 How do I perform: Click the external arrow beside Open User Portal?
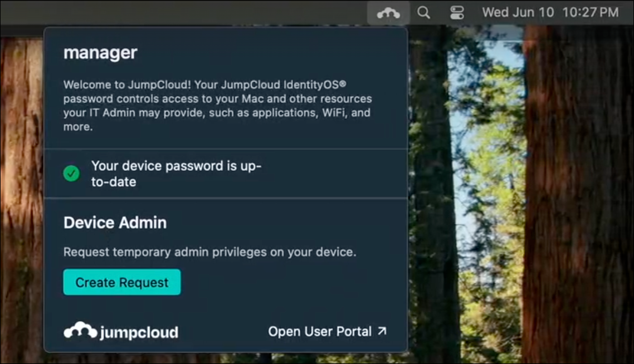click(382, 331)
